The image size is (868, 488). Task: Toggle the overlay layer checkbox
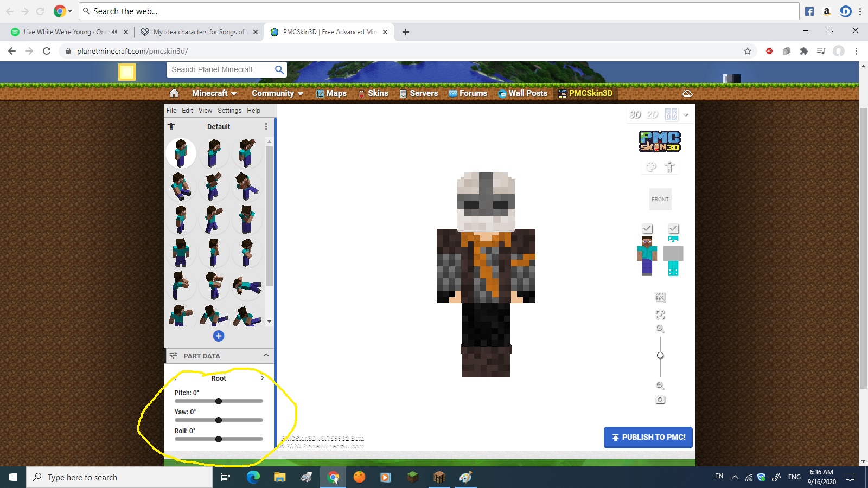coord(673,229)
